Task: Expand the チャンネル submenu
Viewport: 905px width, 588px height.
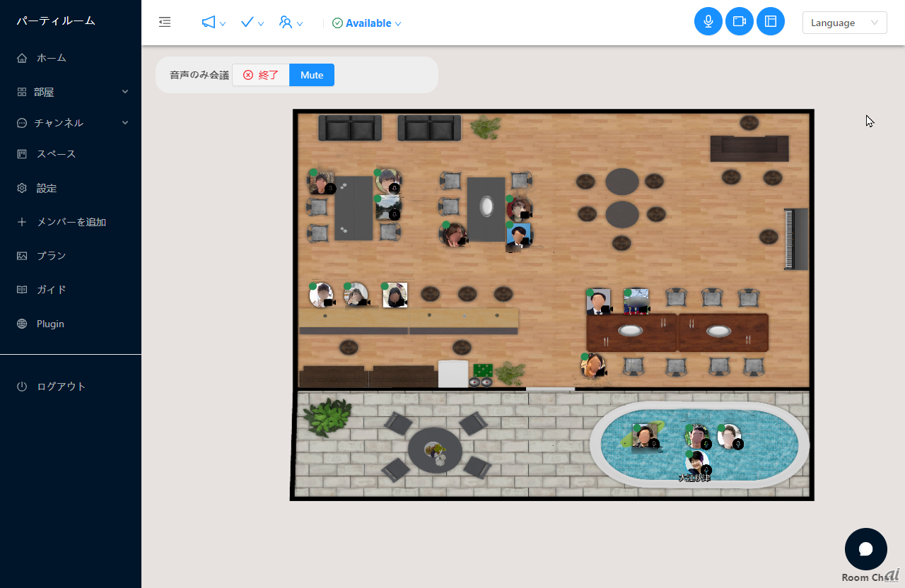Action: (71, 123)
